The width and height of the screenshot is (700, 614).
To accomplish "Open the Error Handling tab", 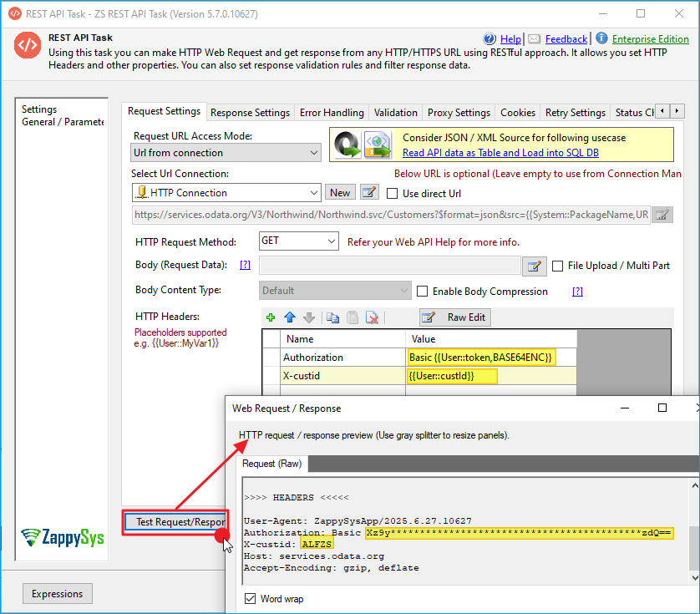I will click(332, 113).
